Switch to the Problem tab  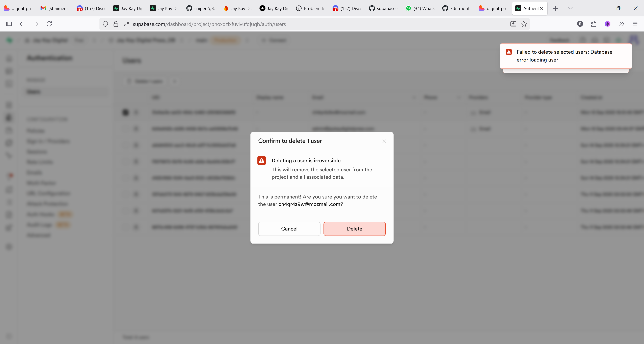pyautogui.click(x=310, y=8)
